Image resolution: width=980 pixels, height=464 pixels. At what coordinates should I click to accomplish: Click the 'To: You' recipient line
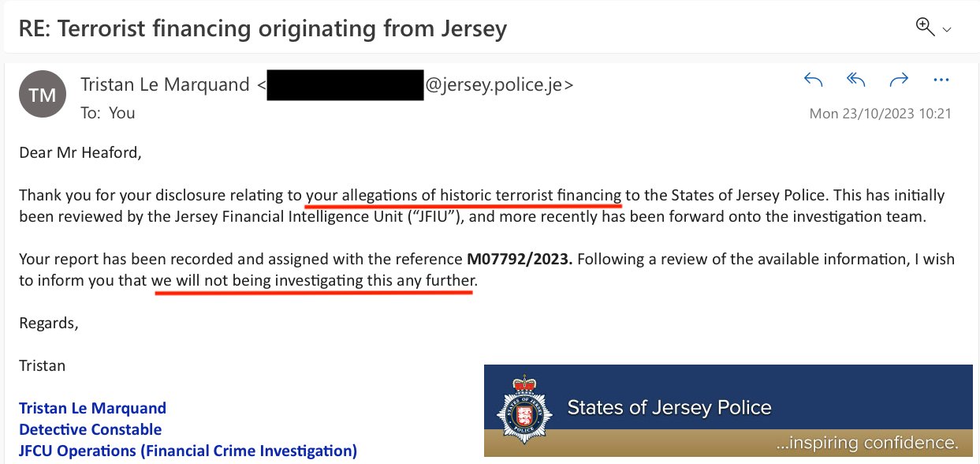pos(108,113)
